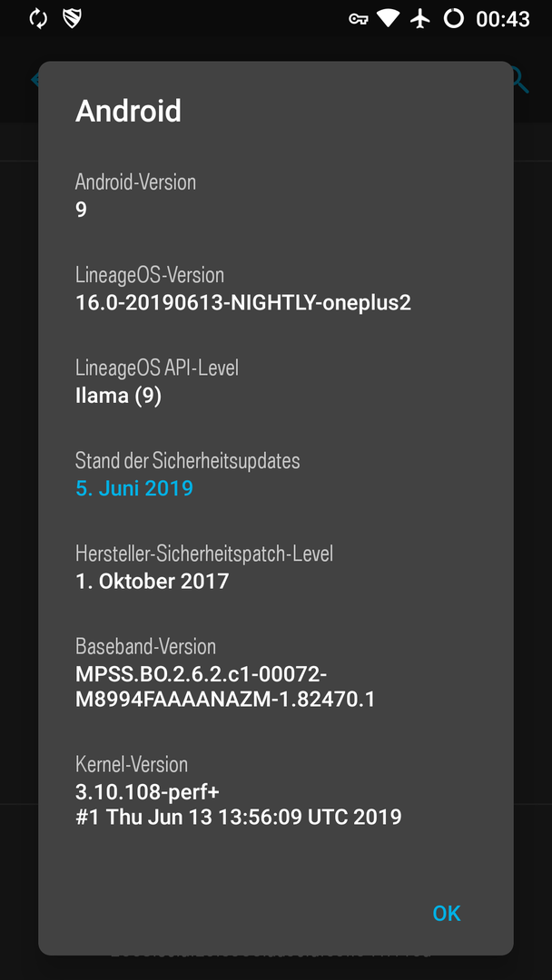Tap the Android dialog title
Viewport: 552px width, 980px height.
(x=128, y=112)
